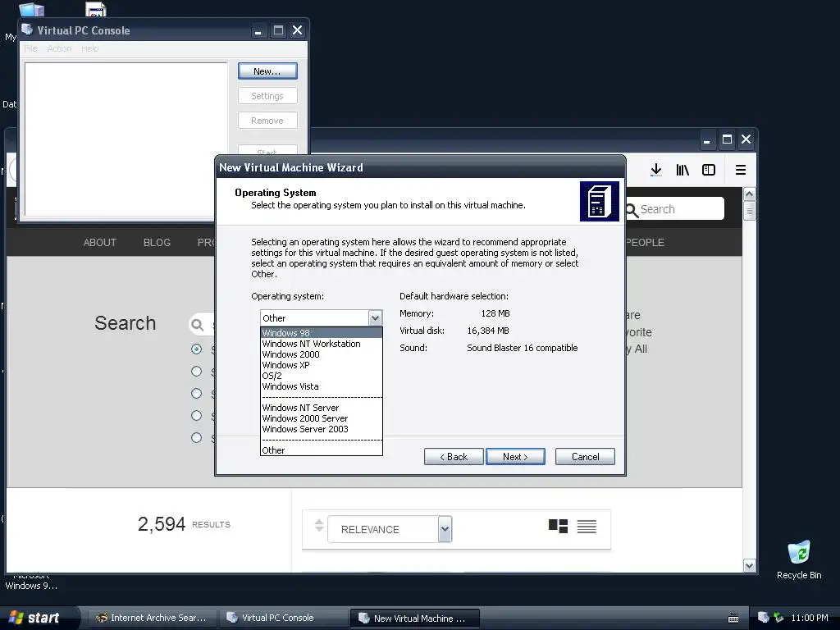Image resolution: width=840 pixels, height=630 pixels.
Task: Open the browser hamburger menu
Action: point(741,170)
